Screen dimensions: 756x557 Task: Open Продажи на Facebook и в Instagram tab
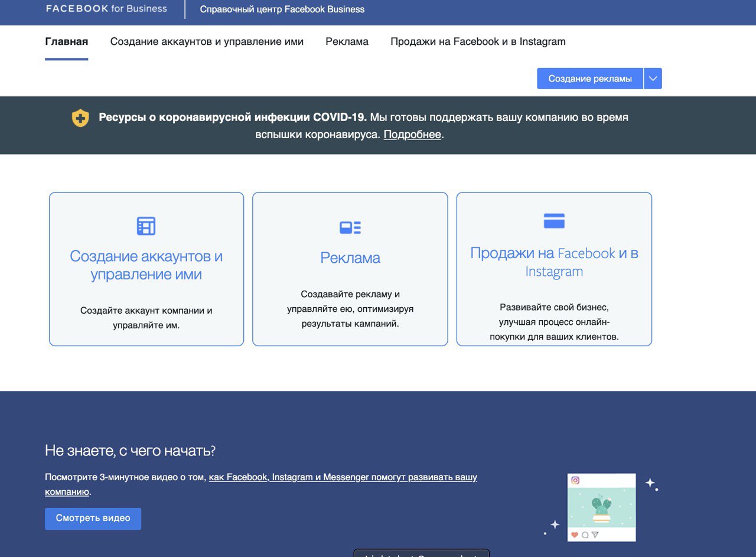coord(478,41)
